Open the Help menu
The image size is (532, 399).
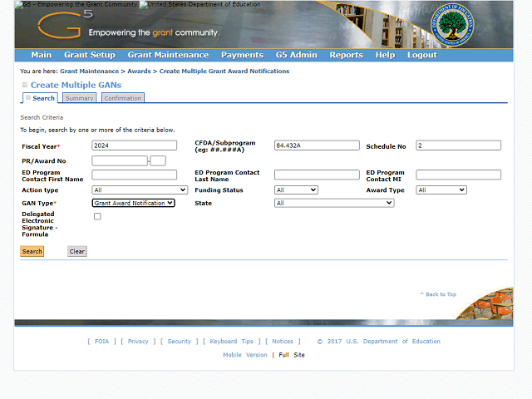click(x=385, y=55)
